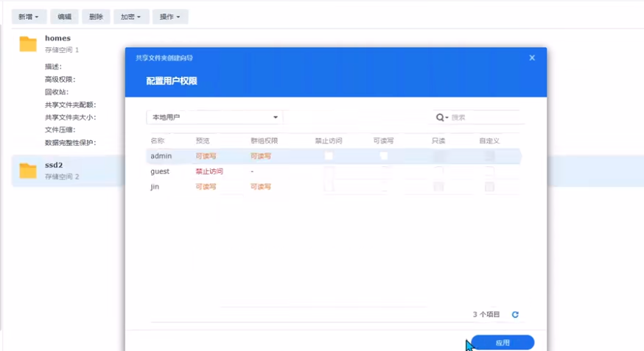The height and width of the screenshot is (351, 644).
Task: Click the 删除 button
Action: pyautogui.click(x=96, y=17)
